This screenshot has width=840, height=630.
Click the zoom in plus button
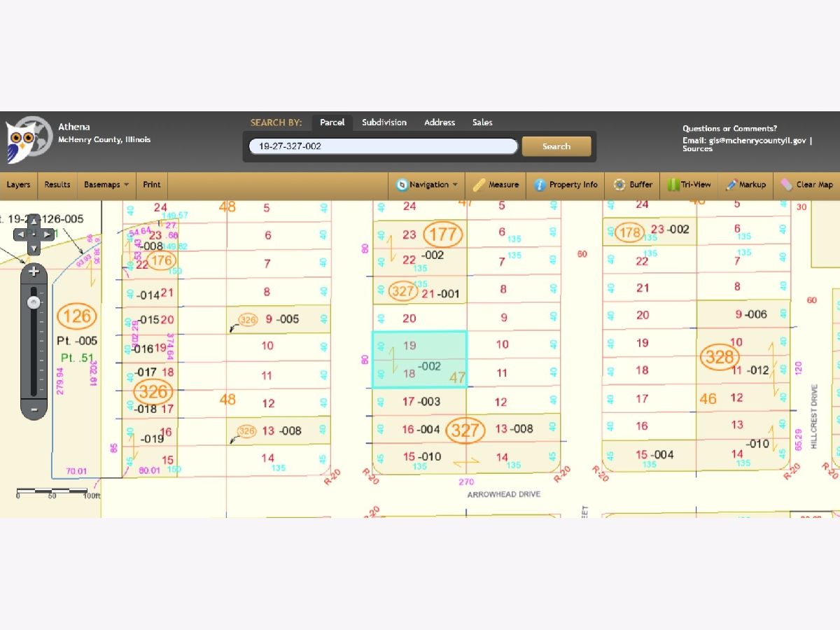[x=33, y=272]
